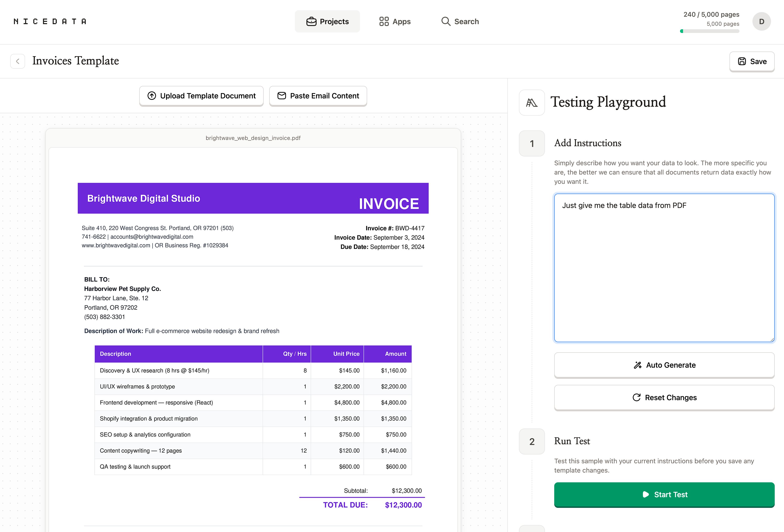This screenshot has width=784, height=532.
Task: Click the magic wand icon in Auto Generate
Action: pos(637,365)
